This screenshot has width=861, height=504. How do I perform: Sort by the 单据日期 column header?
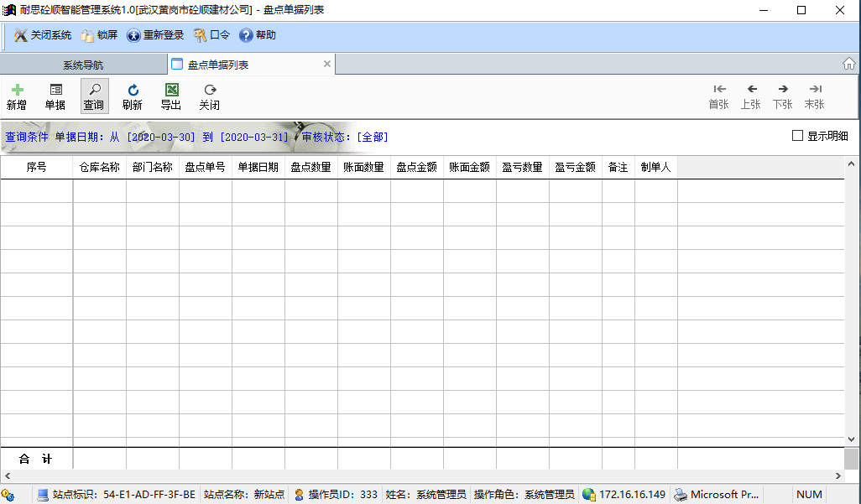point(258,167)
